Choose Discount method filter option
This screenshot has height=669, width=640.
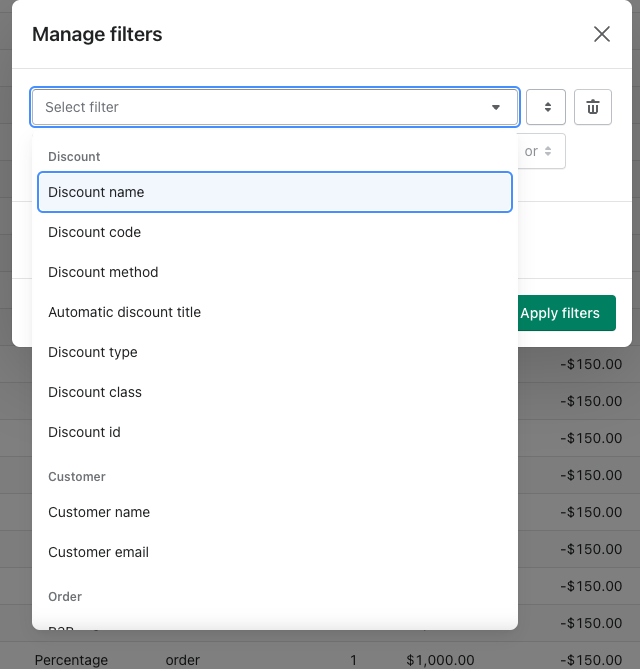[x=275, y=272]
